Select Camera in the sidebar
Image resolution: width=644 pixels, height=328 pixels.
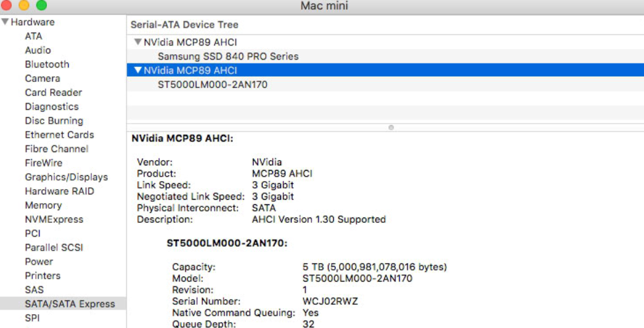pyautogui.click(x=42, y=78)
